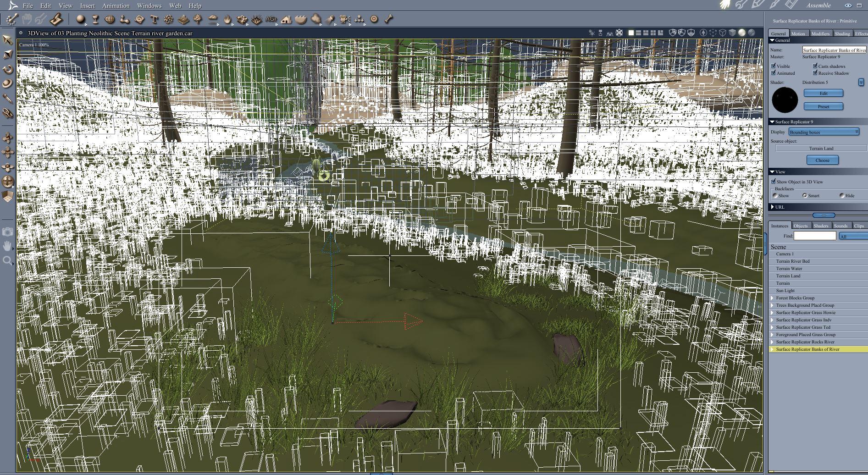Click the goblet spline object icon
Viewport: 868px width, 475px height.
coord(95,19)
